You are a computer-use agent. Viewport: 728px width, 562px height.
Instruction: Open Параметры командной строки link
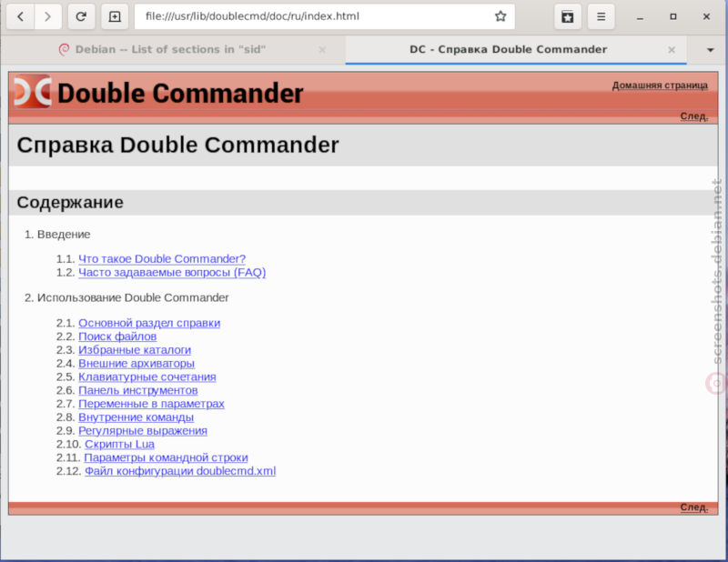pos(166,457)
